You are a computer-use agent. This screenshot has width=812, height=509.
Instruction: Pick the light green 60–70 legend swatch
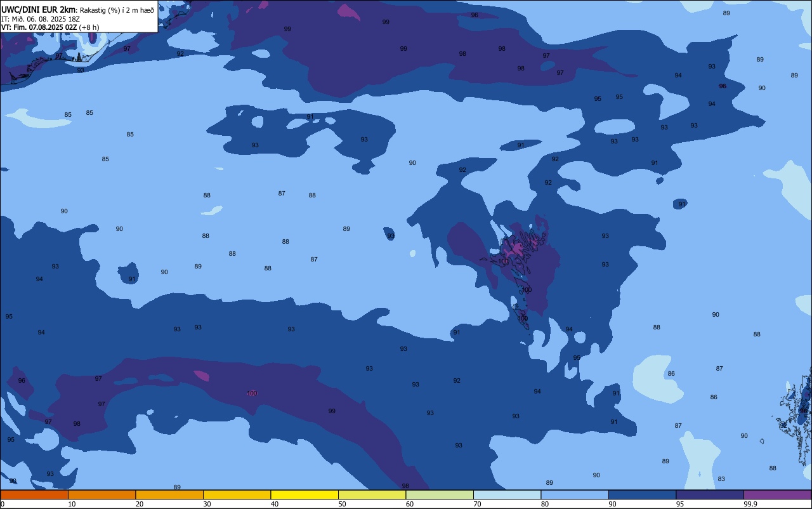tap(440, 494)
